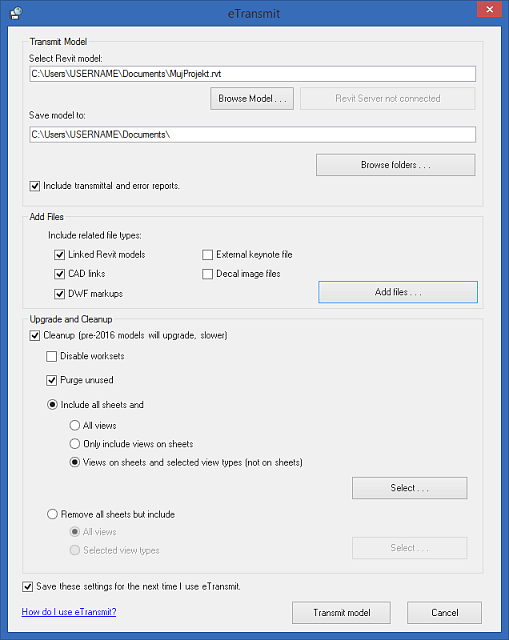Click the eTransmit app icon in title bar
This screenshot has width=509, height=640.
click(16, 13)
